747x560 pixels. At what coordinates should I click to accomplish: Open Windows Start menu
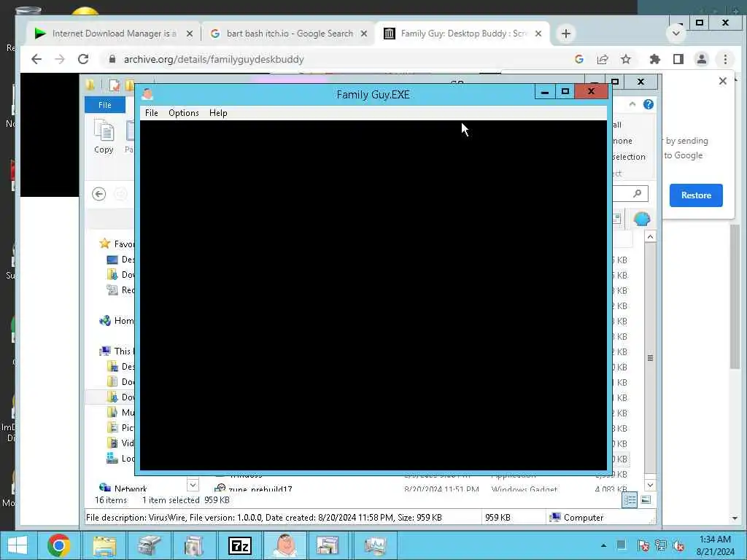18,545
